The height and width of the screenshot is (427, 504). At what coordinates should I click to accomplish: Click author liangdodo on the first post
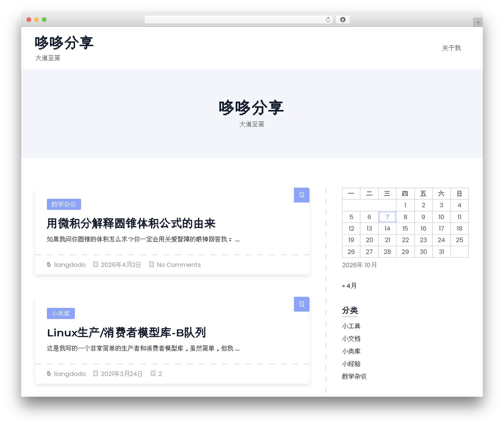click(70, 265)
